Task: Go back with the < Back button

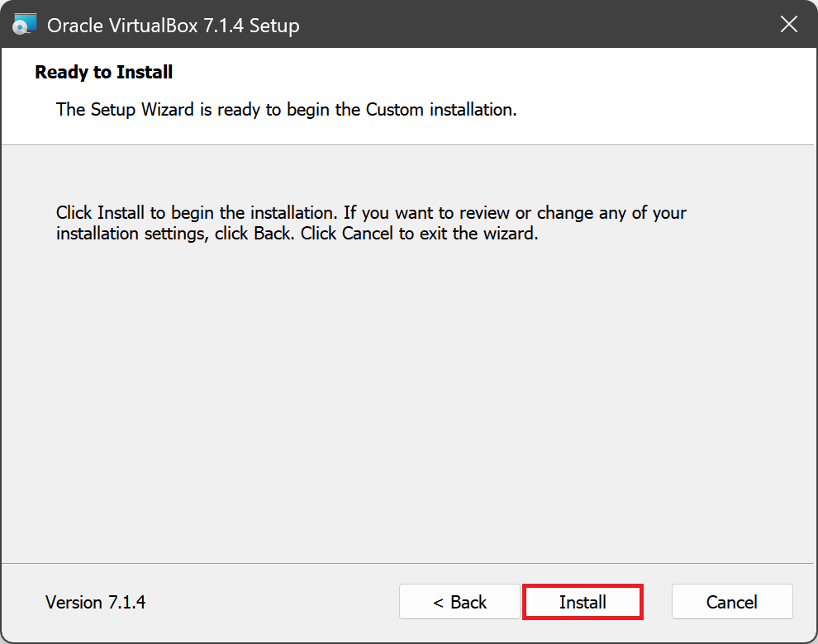Action: [x=459, y=602]
